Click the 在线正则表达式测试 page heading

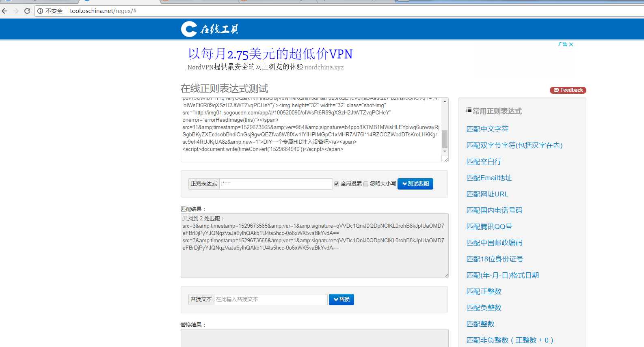224,88
